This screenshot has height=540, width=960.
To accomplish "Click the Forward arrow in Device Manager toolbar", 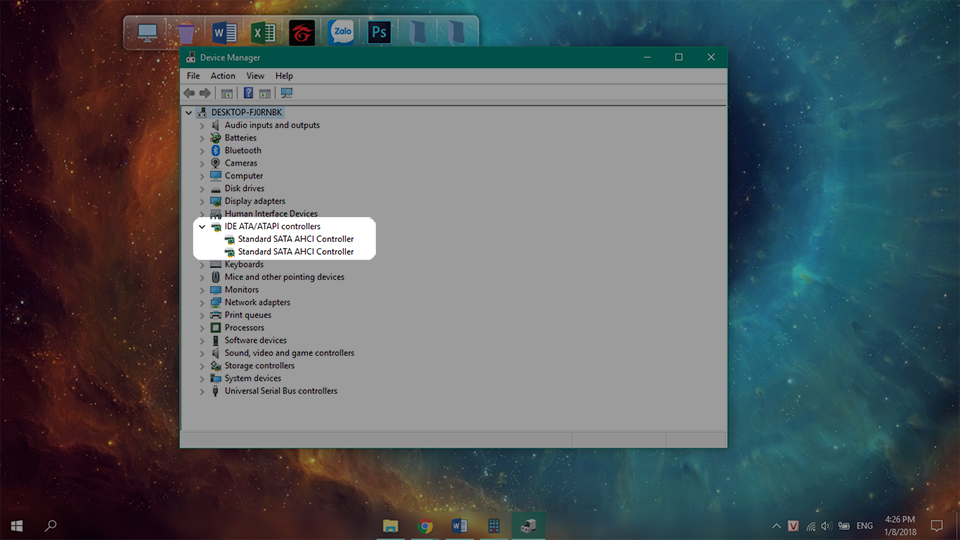I will tap(205, 93).
